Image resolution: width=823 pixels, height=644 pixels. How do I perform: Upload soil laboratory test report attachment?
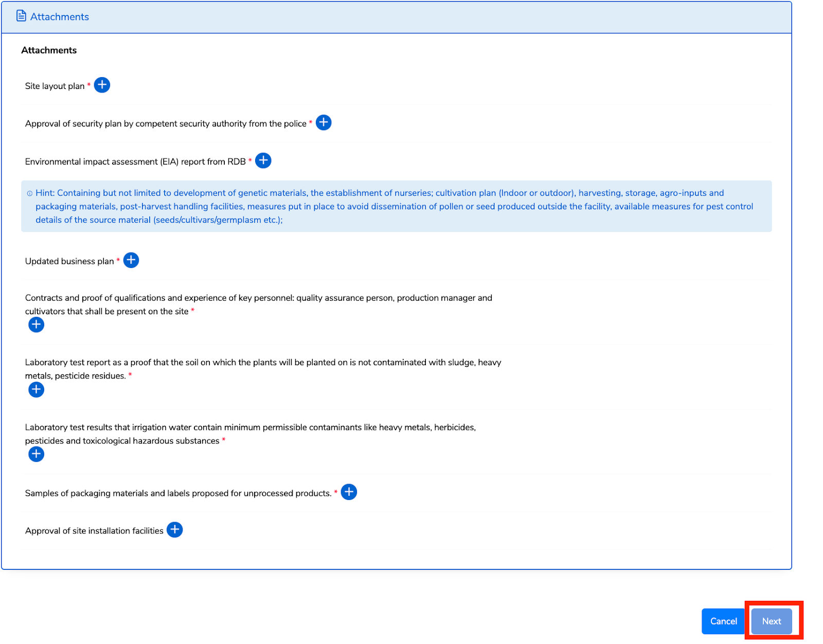tap(36, 389)
